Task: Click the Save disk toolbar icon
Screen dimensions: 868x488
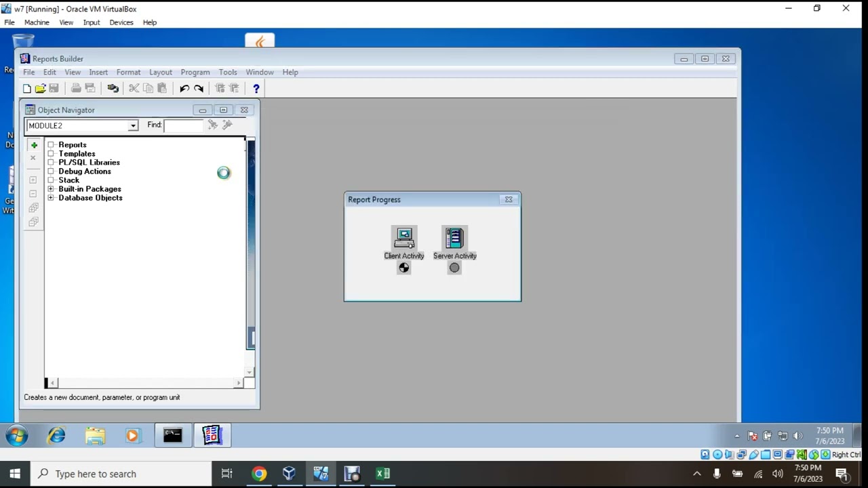Action: (54, 88)
